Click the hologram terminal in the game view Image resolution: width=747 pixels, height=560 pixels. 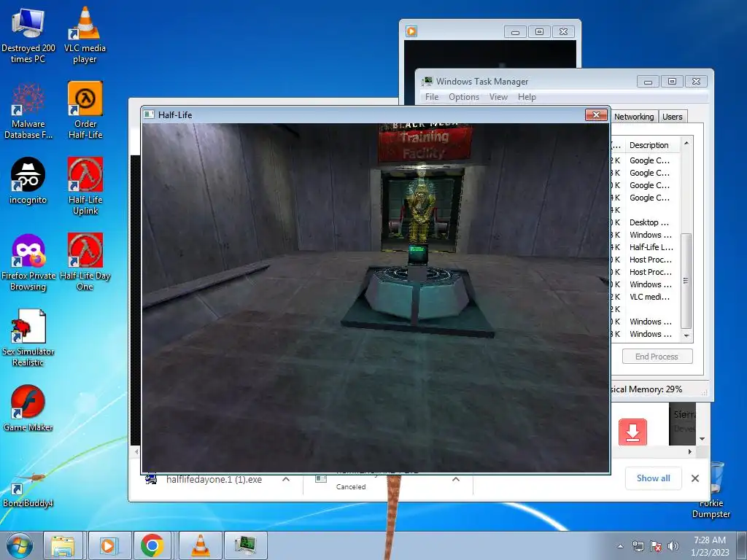pyautogui.click(x=418, y=254)
